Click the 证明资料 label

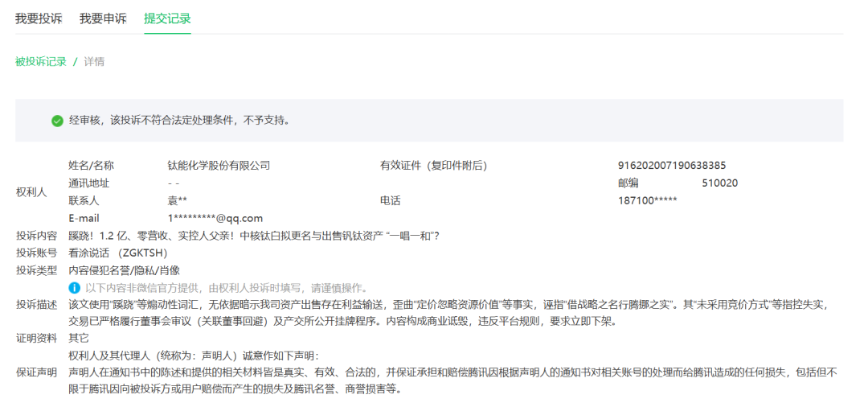coord(36,338)
